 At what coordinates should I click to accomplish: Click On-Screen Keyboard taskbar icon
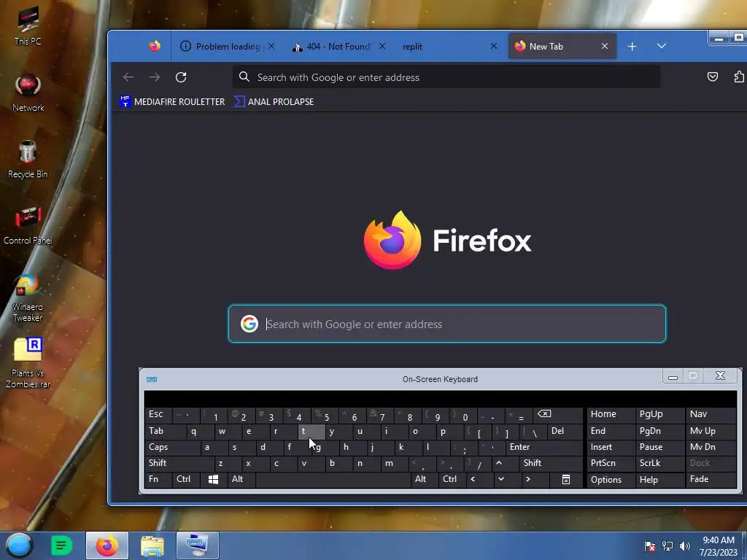pos(197,545)
